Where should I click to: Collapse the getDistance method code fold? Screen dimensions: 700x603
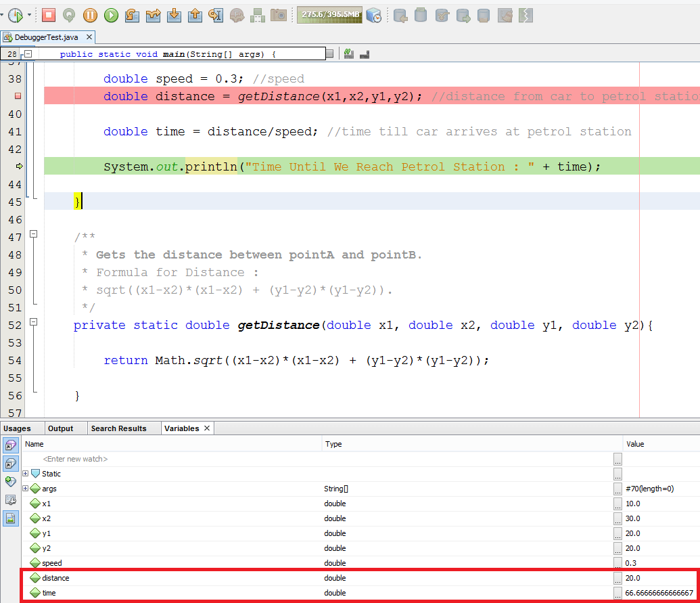point(33,323)
